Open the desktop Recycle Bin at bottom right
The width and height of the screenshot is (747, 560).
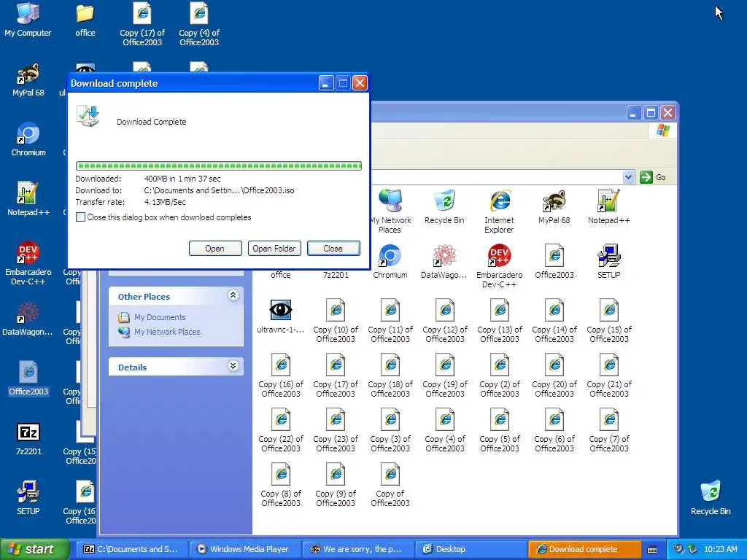[711, 497]
